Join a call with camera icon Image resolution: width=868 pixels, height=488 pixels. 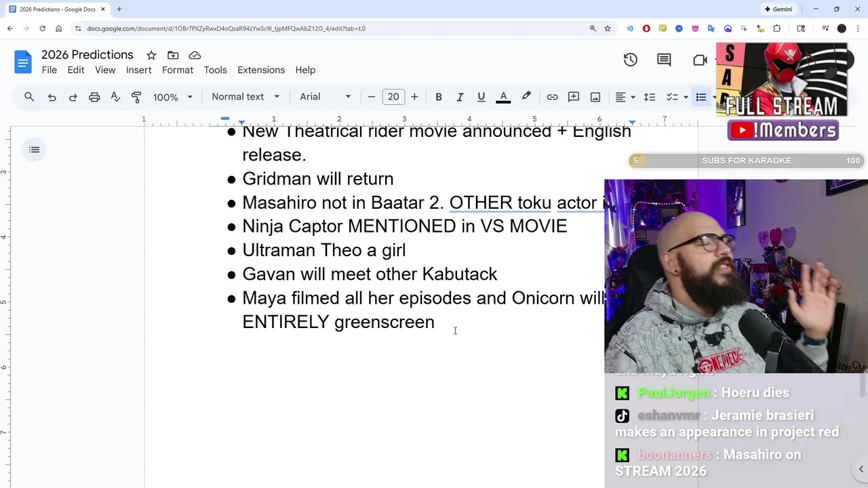pyautogui.click(x=701, y=60)
